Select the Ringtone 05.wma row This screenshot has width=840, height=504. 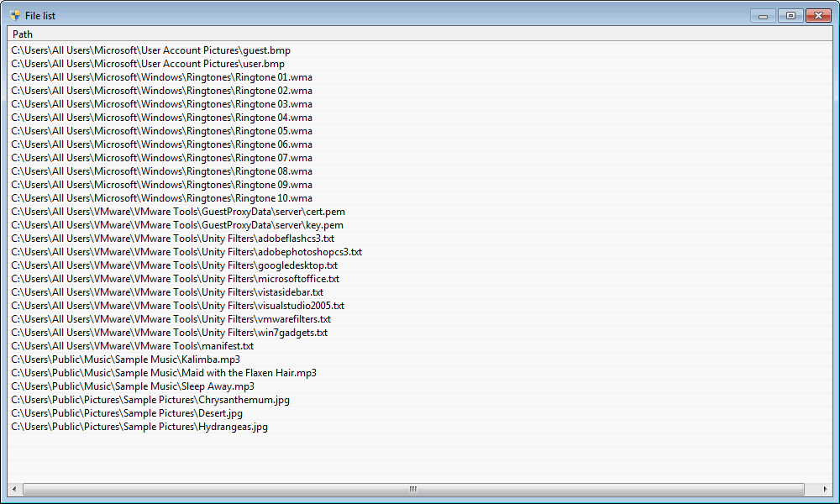click(x=420, y=131)
